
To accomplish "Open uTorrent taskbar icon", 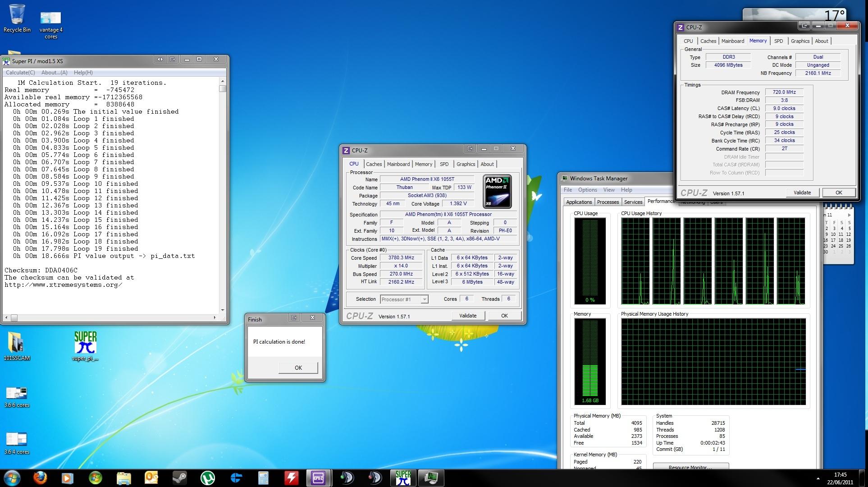I will click(207, 478).
